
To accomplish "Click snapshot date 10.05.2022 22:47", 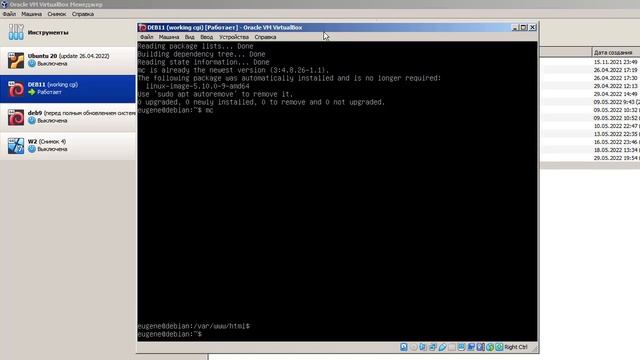I will click(x=616, y=126).
